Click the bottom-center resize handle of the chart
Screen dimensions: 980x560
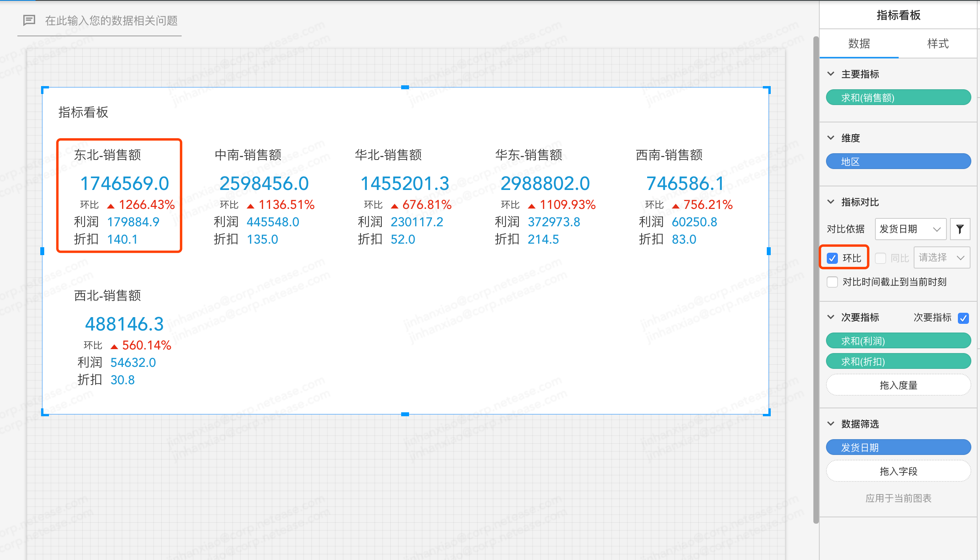[405, 414]
